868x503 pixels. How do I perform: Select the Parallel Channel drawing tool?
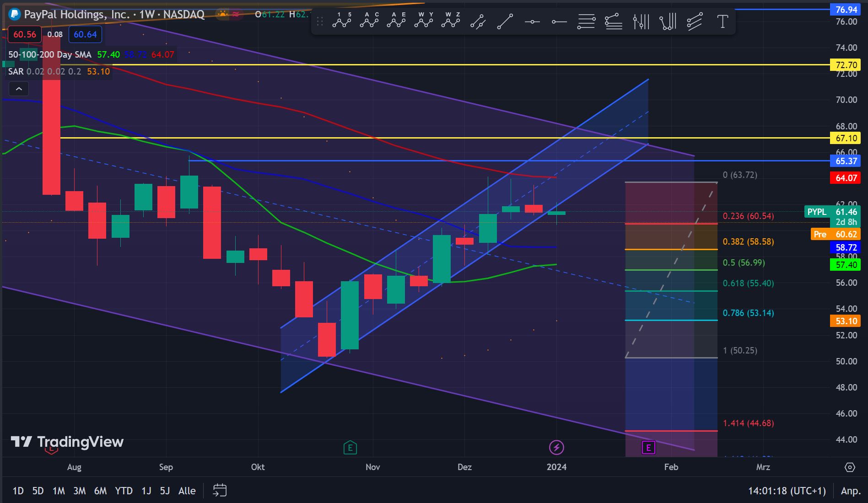tap(478, 21)
